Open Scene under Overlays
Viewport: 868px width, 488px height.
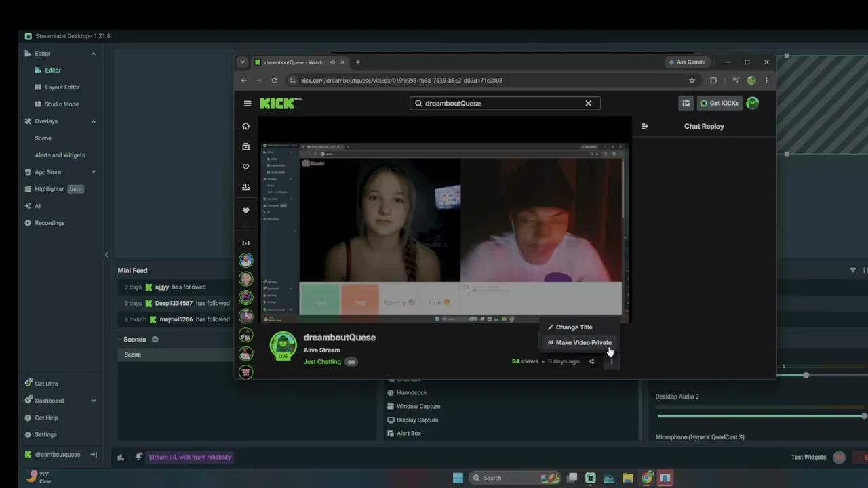43,138
